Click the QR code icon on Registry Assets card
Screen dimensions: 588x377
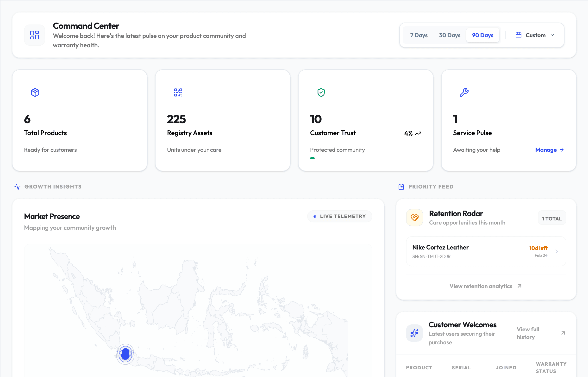pos(178,92)
